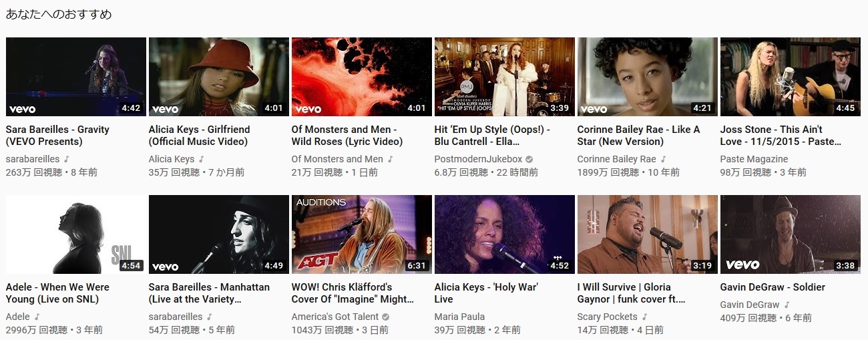Visit the Paste Magazine channel link

coord(754,160)
